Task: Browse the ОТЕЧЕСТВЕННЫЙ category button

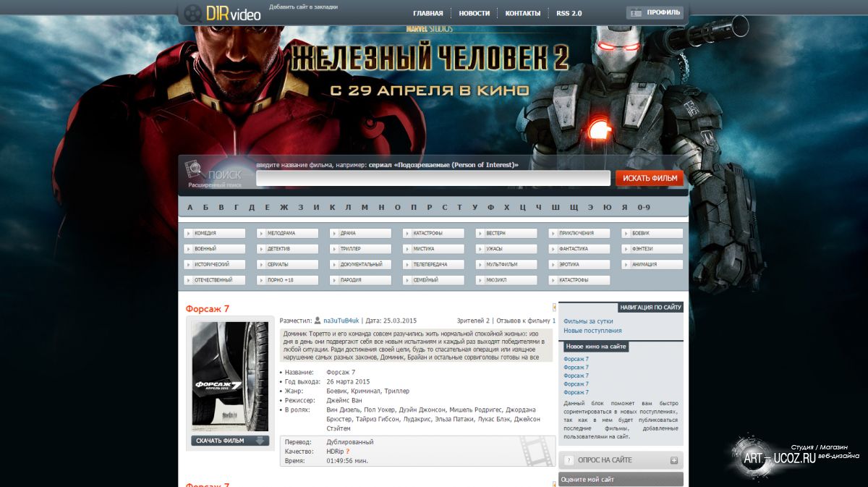Action: coord(215,280)
